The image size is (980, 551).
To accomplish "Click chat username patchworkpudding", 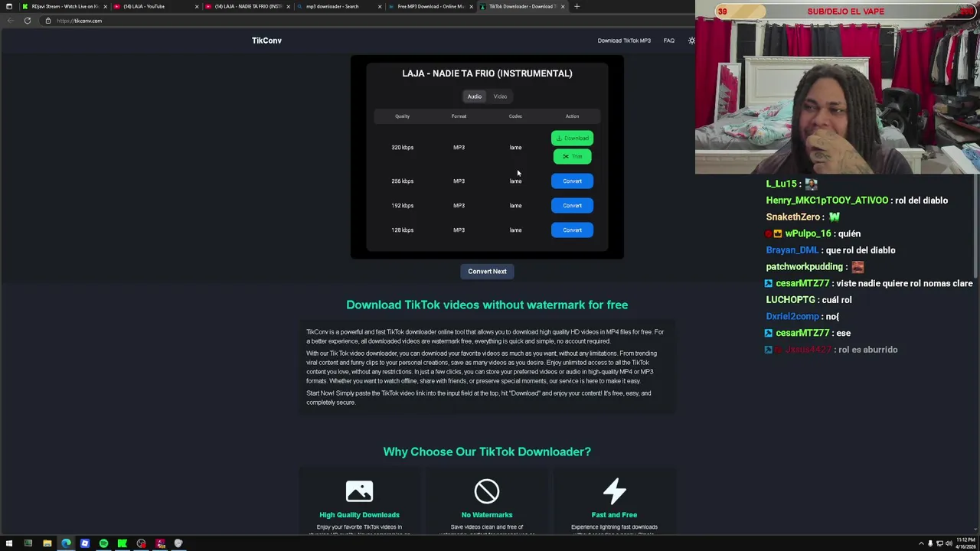I will pos(804,267).
